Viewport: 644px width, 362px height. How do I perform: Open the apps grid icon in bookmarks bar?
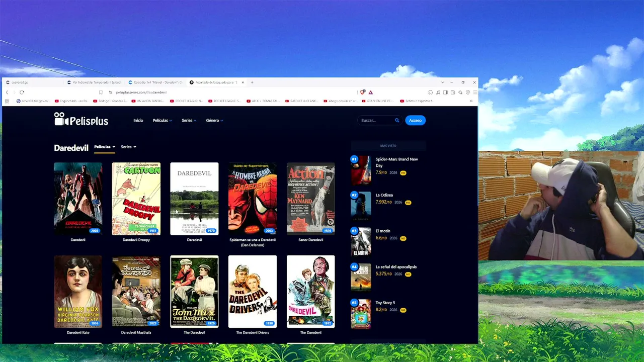coord(7,101)
